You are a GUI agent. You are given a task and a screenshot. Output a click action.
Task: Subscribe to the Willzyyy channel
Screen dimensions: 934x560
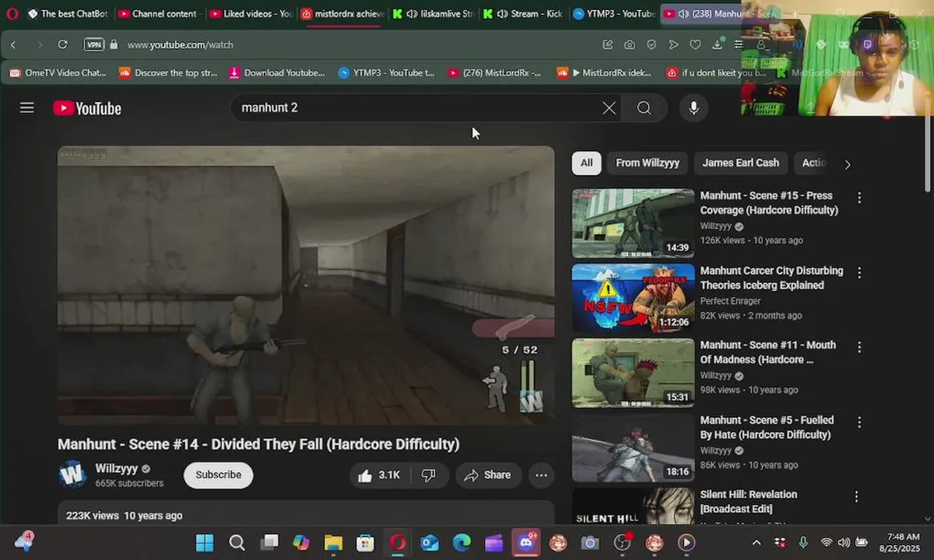(218, 475)
